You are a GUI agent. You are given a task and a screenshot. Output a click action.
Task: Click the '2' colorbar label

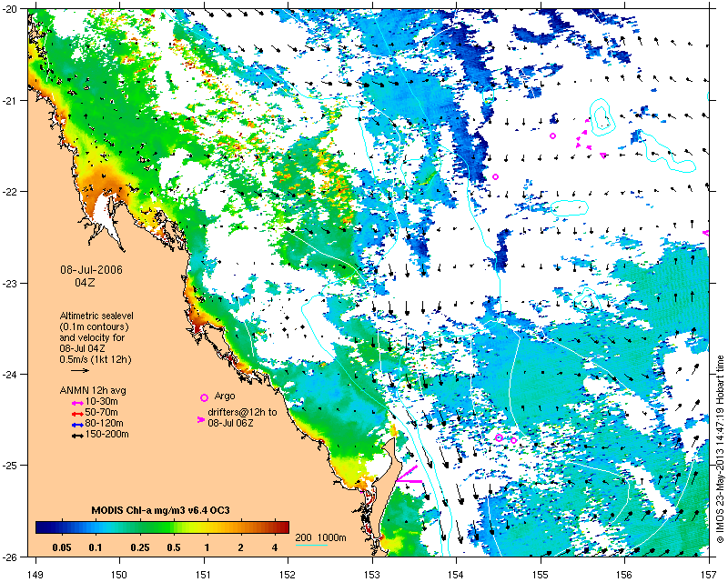coord(240,547)
